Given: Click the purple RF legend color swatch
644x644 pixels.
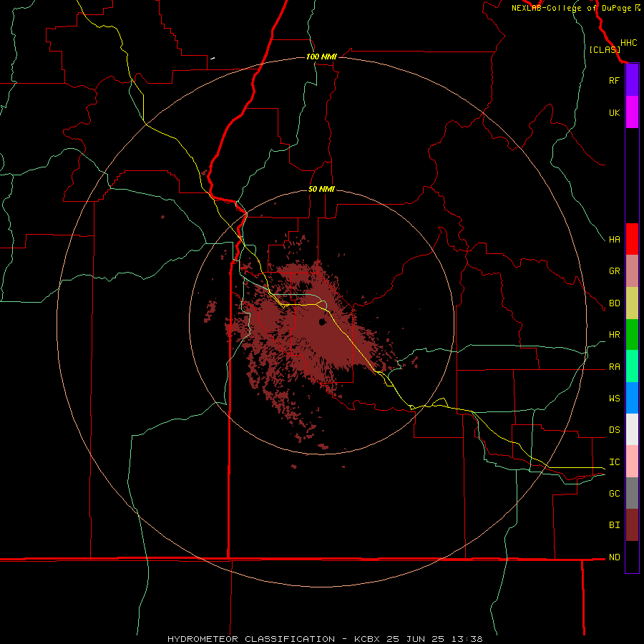Looking at the screenshot, I should click(632, 80).
